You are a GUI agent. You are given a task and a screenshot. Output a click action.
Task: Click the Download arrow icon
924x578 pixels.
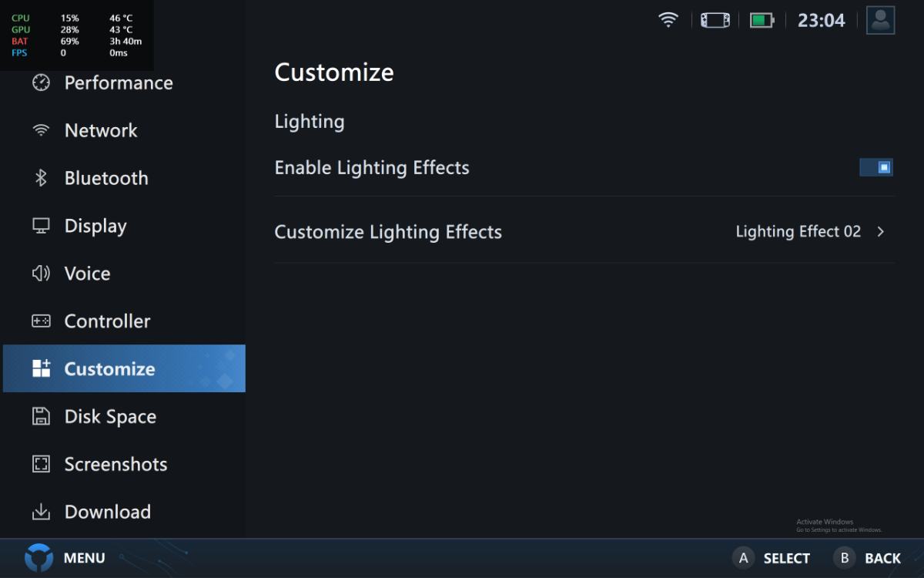click(41, 512)
